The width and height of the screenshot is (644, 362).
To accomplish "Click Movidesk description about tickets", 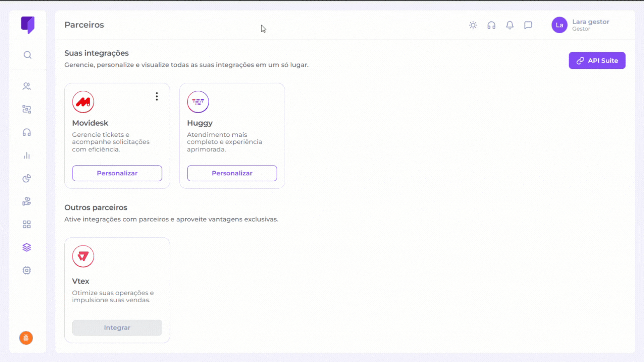I will click(x=111, y=142).
